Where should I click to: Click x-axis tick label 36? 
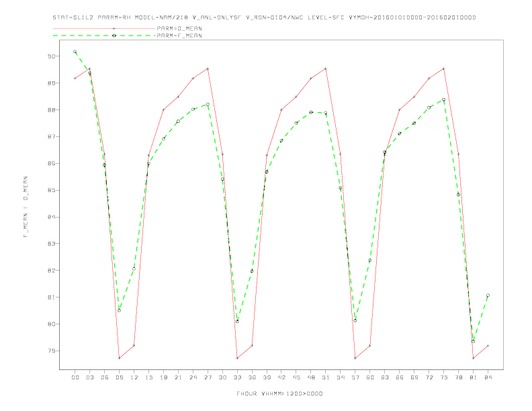click(x=252, y=377)
